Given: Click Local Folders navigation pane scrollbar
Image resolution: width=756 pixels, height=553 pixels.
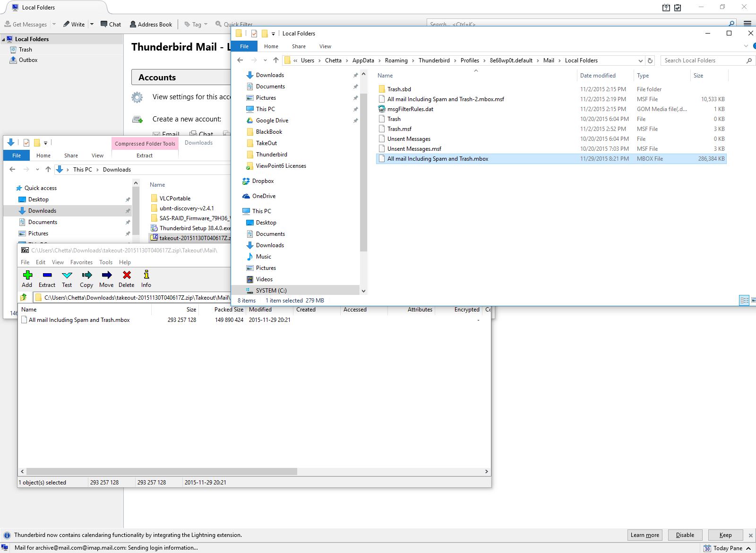Looking at the screenshot, I should [363, 172].
